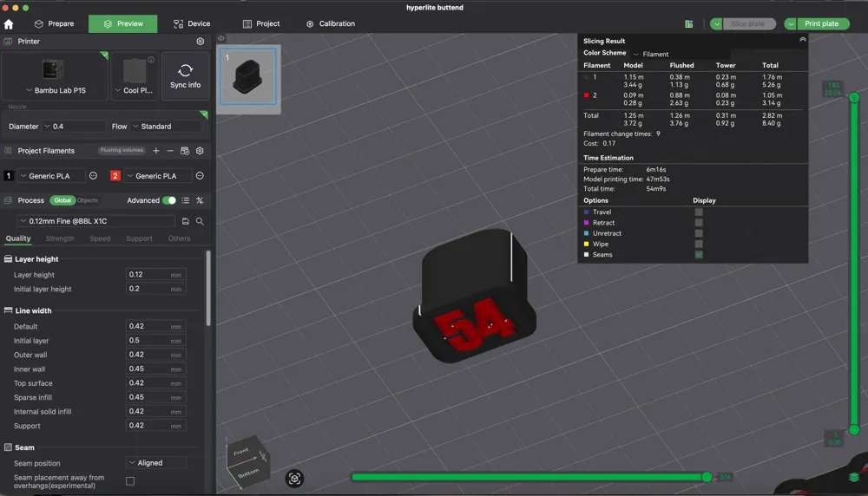The width and height of the screenshot is (868, 496).
Task: Select filament 1 black color swatch
Action: pos(9,176)
